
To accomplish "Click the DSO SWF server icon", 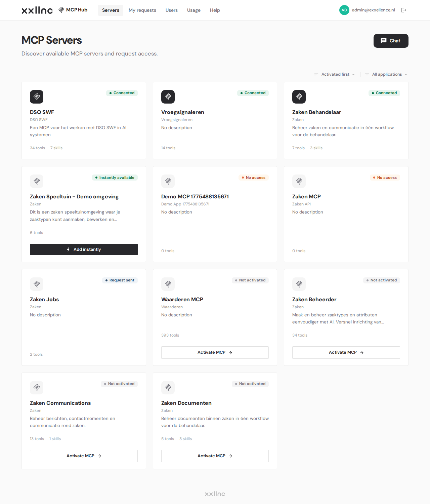I will [37, 97].
